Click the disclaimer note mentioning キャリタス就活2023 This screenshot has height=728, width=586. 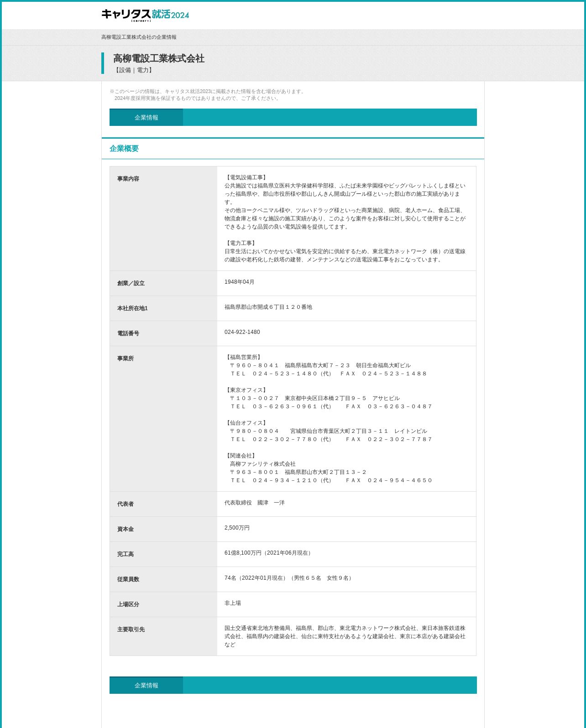[x=207, y=95]
